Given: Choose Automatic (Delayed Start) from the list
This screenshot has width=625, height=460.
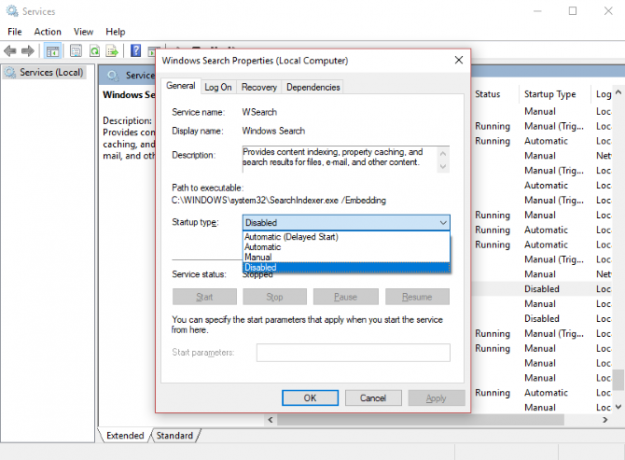Looking at the screenshot, I should tap(291, 237).
